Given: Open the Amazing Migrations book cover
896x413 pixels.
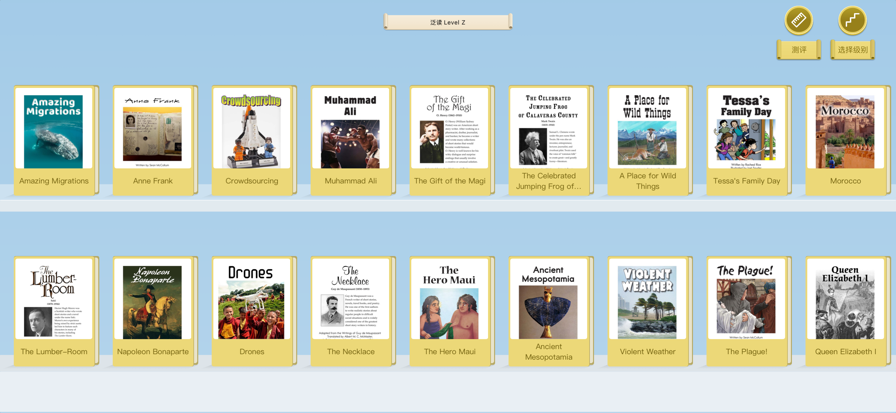Looking at the screenshot, I should click(x=53, y=128).
